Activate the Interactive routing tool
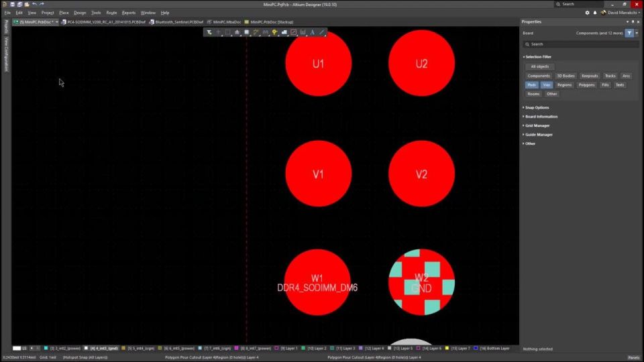644x362 pixels. (256, 32)
